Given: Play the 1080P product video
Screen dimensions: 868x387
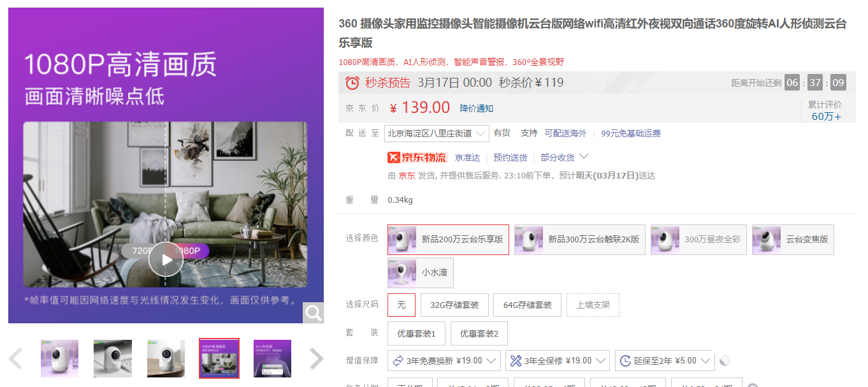Looking at the screenshot, I should 166,259.
